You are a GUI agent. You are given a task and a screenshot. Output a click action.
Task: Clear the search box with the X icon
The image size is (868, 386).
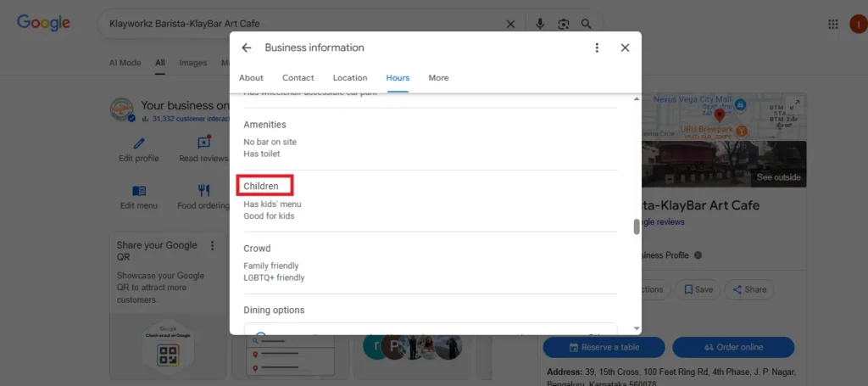(x=510, y=24)
